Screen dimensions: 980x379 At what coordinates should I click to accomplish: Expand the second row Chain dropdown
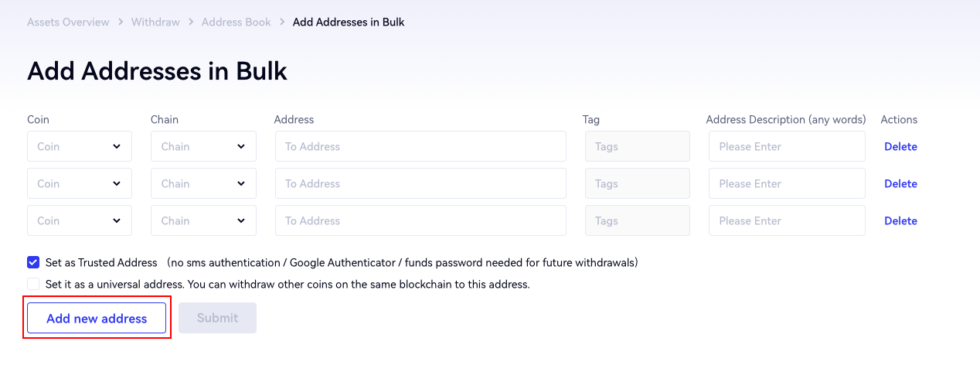click(203, 183)
